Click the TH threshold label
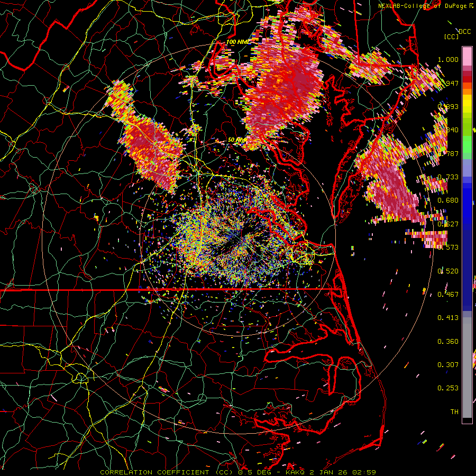The image size is (476, 476). pos(454,411)
